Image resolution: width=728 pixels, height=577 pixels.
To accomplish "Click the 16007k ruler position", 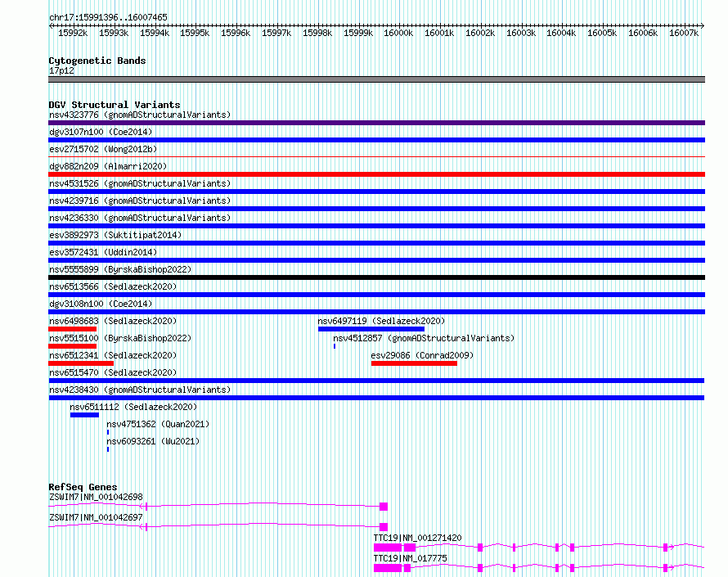I will coord(684,33).
